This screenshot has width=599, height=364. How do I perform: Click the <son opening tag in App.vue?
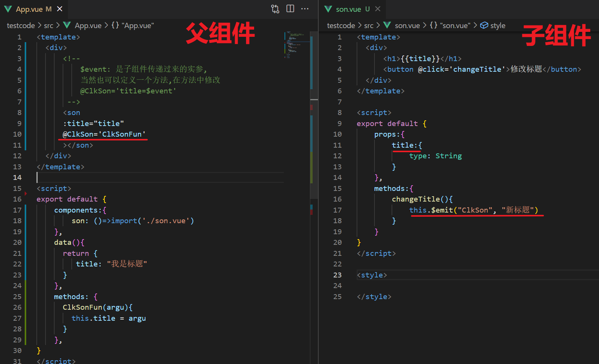(x=71, y=112)
